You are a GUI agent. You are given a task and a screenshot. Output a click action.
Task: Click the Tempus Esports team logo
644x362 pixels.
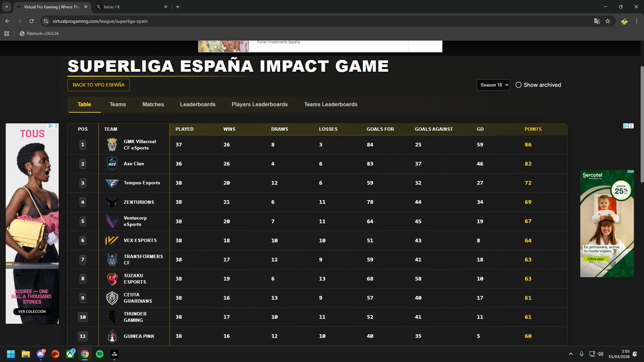click(x=113, y=183)
